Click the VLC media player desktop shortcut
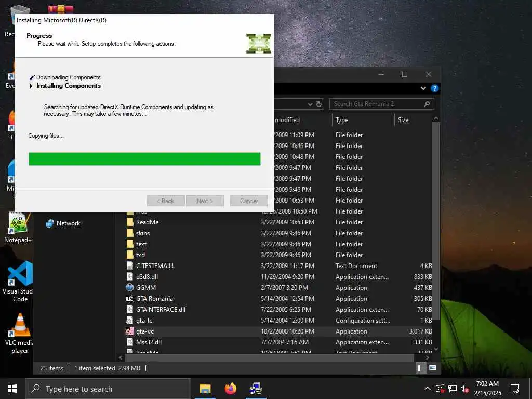The height and width of the screenshot is (399, 532). click(20, 334)
